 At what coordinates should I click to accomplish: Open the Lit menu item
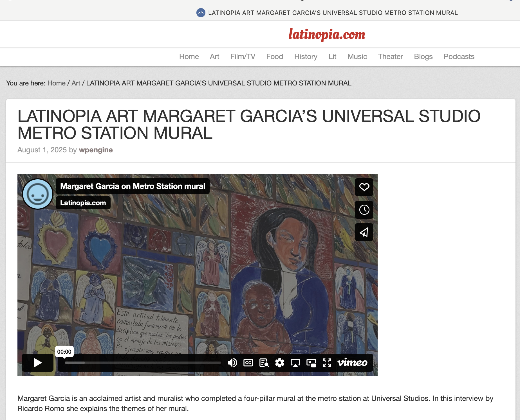[x=332, y=57]
